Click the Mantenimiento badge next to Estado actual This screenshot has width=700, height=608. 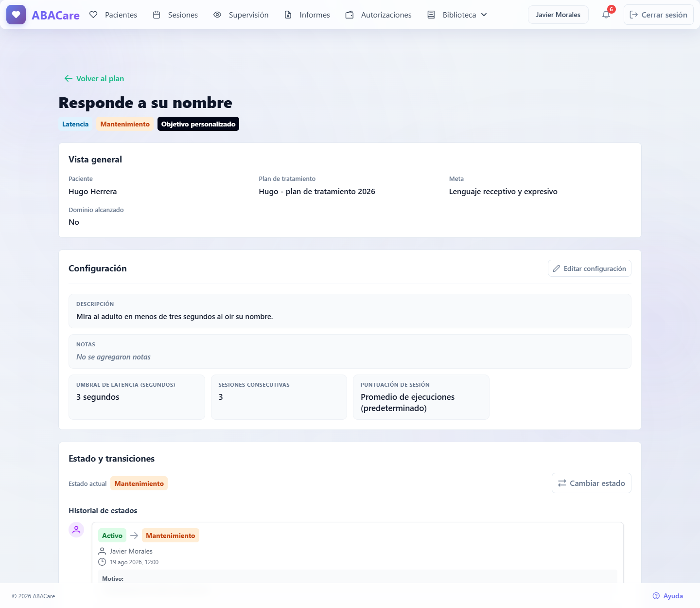[139, 483]
